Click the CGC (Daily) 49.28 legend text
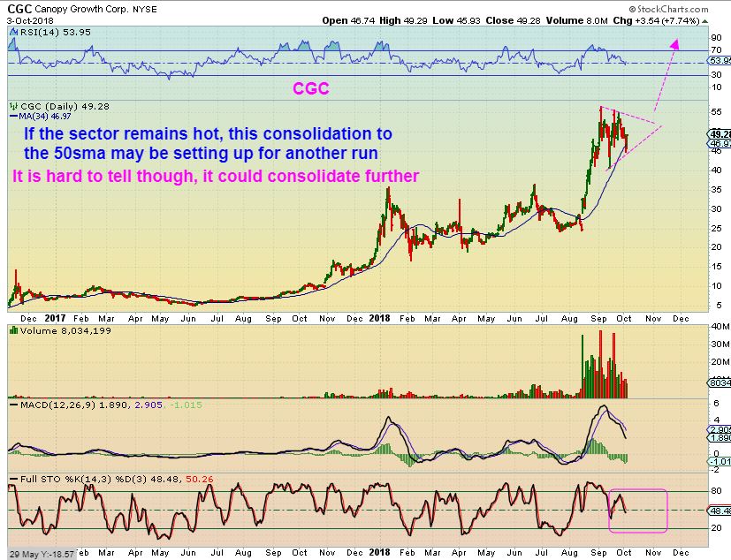The image size is (731, 560). pos(65,106)
